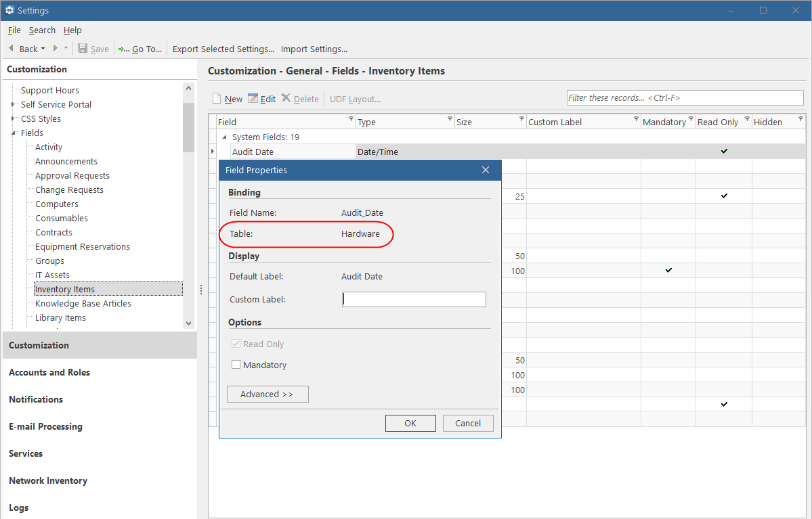Image resolution: width=812 pixels, height=519 pixels.
Task: Select the Delete icon on the toolbar
Action: pos(286,98)
